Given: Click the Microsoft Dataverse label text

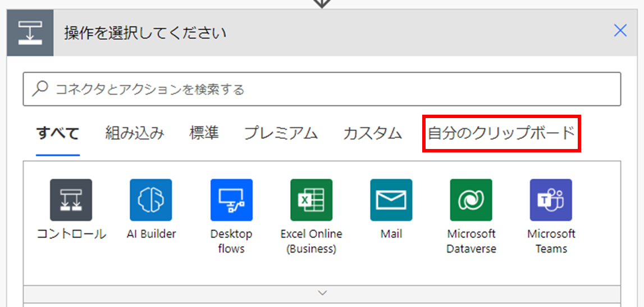Looking at the screenshot, I should tap(472, 242).
